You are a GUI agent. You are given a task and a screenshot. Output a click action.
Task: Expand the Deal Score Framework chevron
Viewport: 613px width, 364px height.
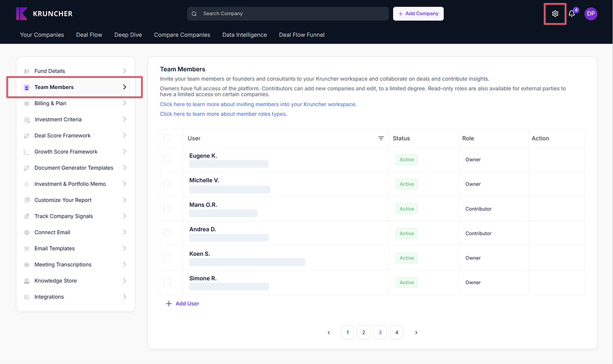(x=124, y=136)
